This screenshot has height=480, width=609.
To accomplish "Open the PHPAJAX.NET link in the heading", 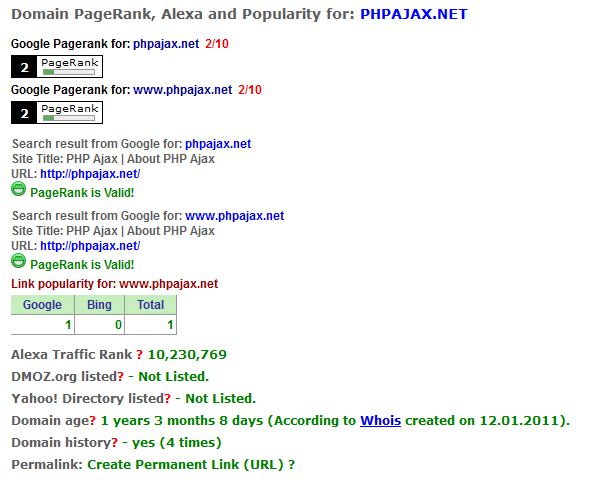I will pos(414,14).
